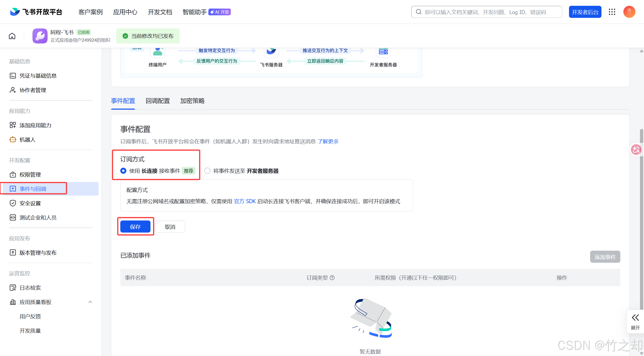Click the 阿程-飞书 app logo icon
Viewport: 644px width, 356px height.
(40, 36)
